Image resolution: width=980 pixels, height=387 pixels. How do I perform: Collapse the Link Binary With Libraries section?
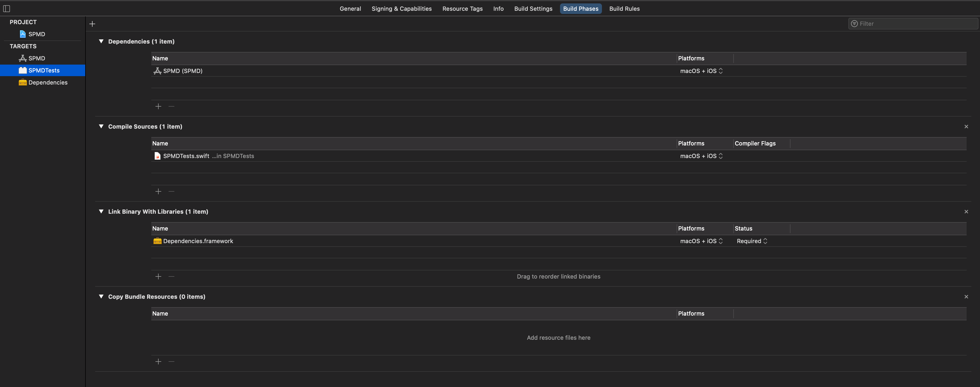[101, 211]
